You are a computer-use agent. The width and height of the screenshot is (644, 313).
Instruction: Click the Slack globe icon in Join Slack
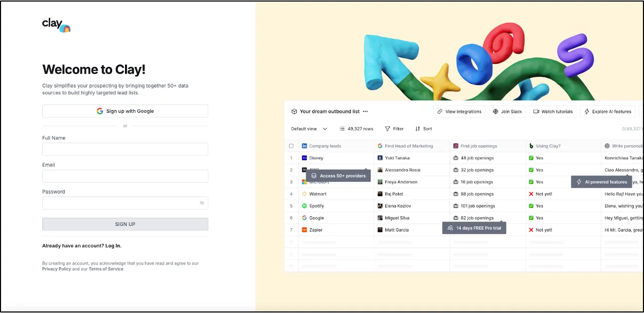coord(496,111)
